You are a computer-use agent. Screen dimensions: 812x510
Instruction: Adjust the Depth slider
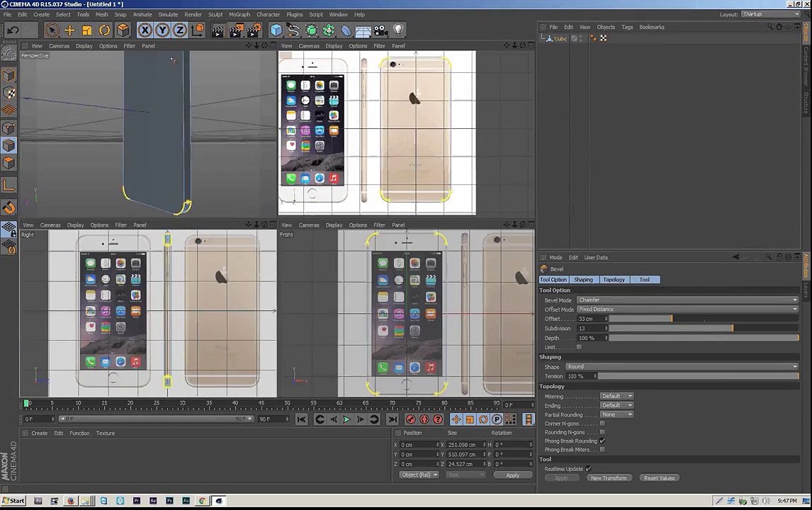[704, 338]
